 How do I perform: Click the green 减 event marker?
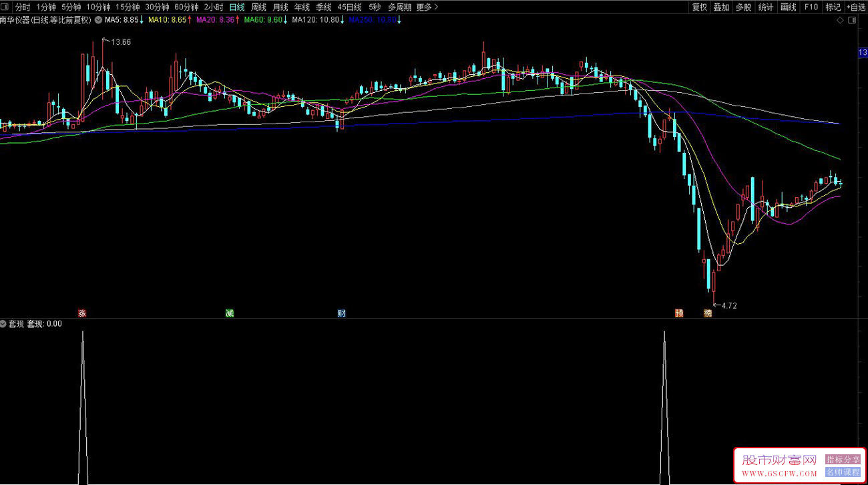(230, 313)
